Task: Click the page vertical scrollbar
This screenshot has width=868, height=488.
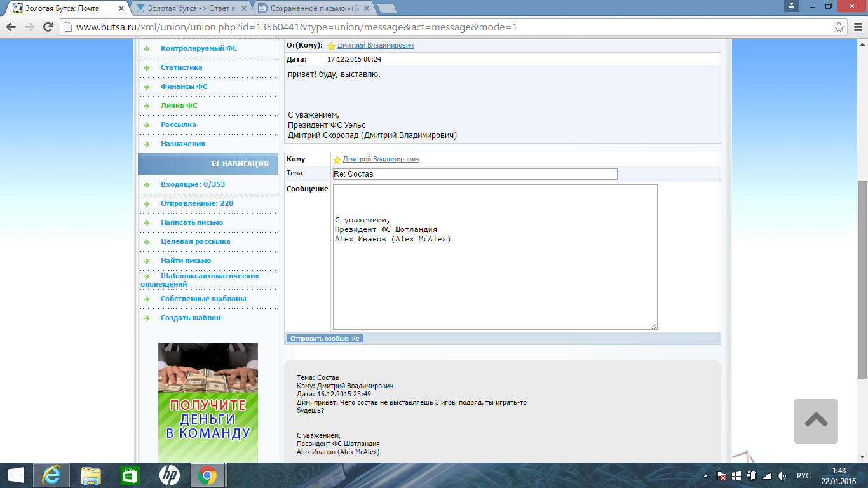Action: coord(862,254)
